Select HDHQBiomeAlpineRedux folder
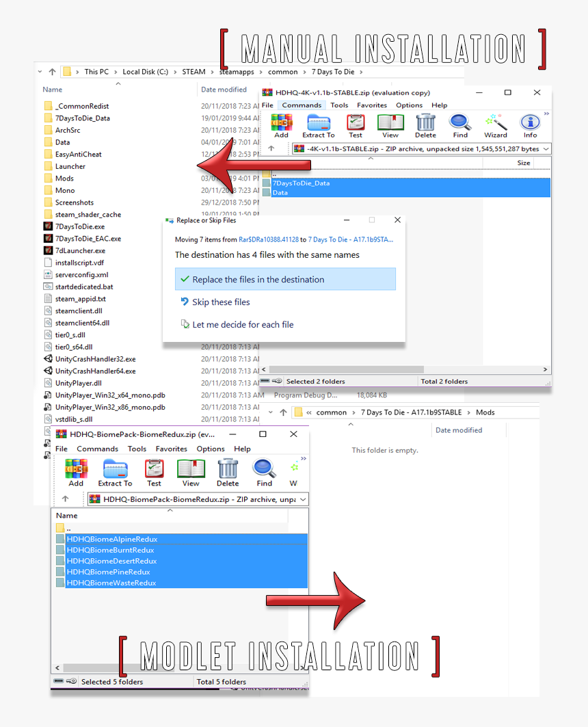Viewport: 588px width, 727px height. coord(182,539)
